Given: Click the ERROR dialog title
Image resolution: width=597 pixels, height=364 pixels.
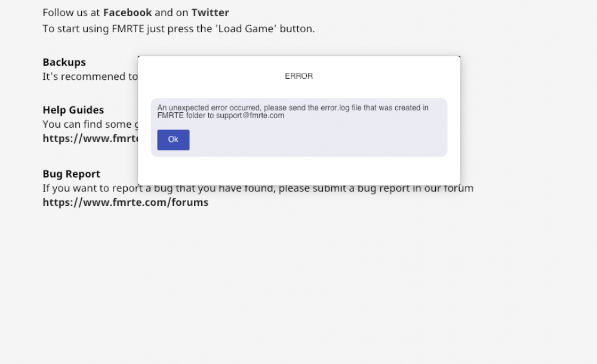Looking at the screenshot, I should [298, 76].
